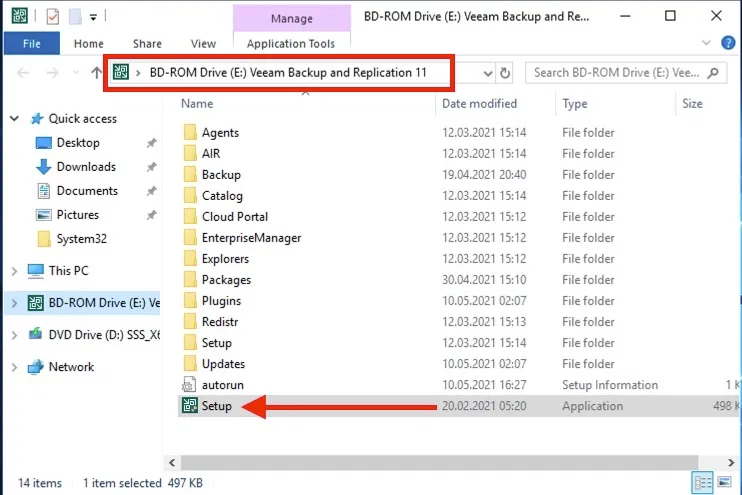Screen dimensions: 742x495
Task: Open the Agents folder icon
Action: [x=190, y=133]
